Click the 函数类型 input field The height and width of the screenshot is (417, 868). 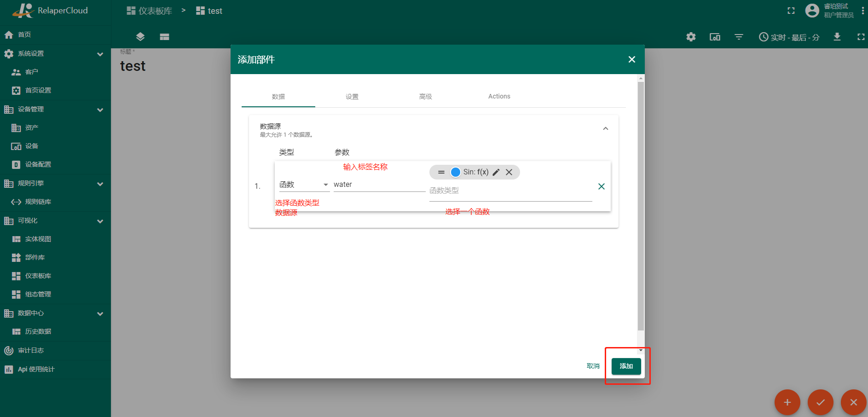tap(510, 191)
